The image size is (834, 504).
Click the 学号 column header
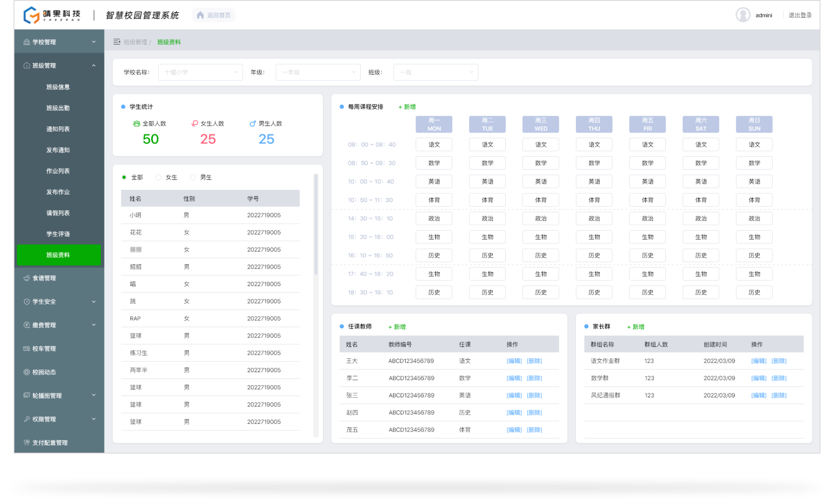[253, 198]
